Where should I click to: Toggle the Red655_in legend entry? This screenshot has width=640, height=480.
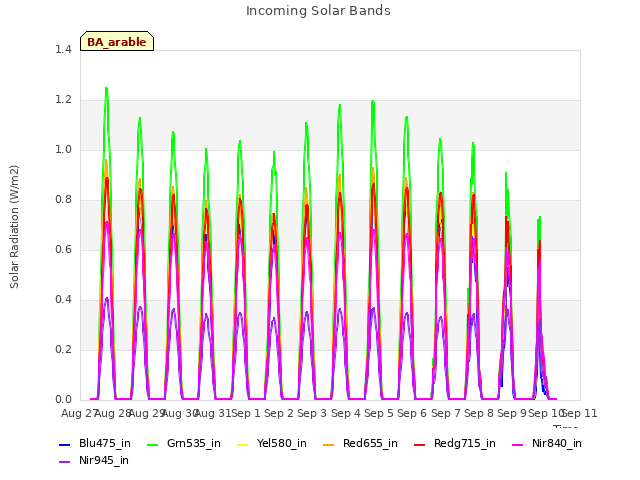tap(360, 443)
